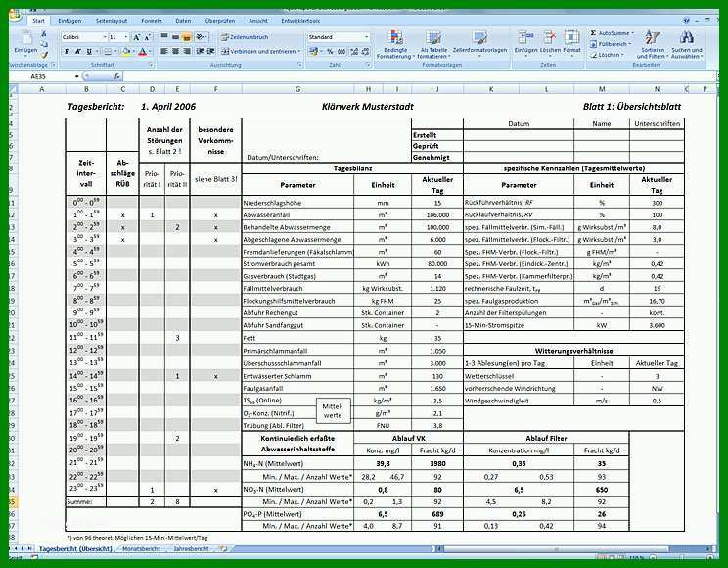
Task: Open the name box dropdown arrow
Action: tap(76, 76)
